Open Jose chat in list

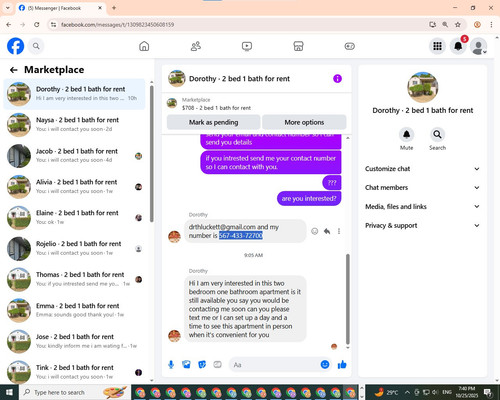pyautogui.click(x=74, y=341)
